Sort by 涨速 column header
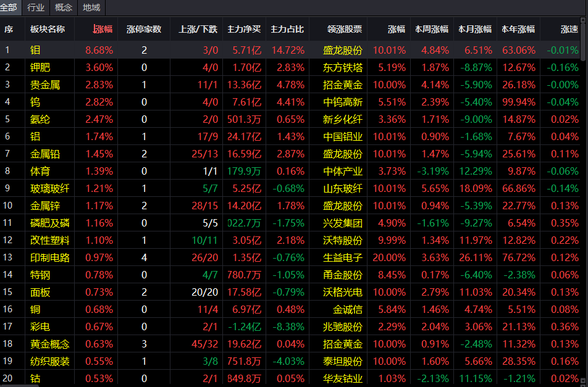Viewport: 588px width, 387px height. [569, 29]
